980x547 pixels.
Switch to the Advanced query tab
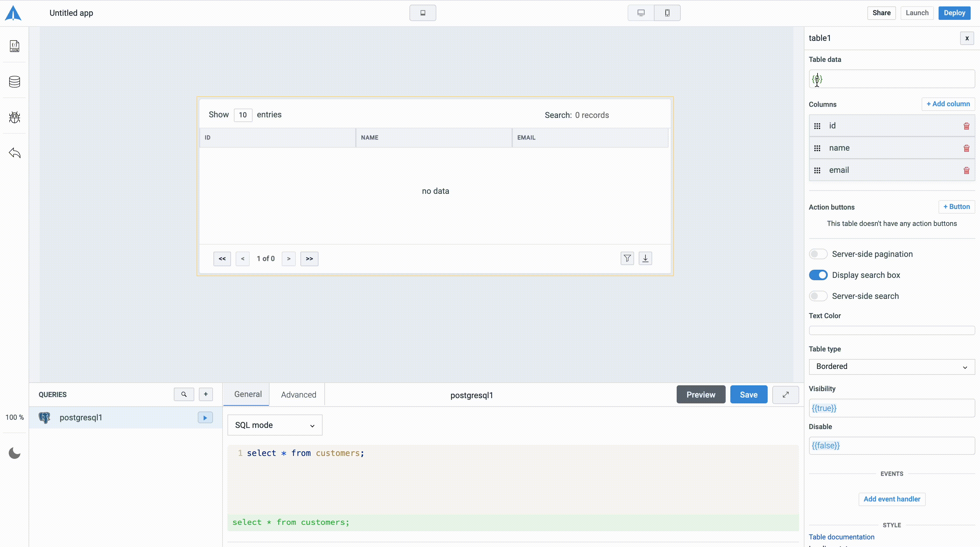[298, 395]
